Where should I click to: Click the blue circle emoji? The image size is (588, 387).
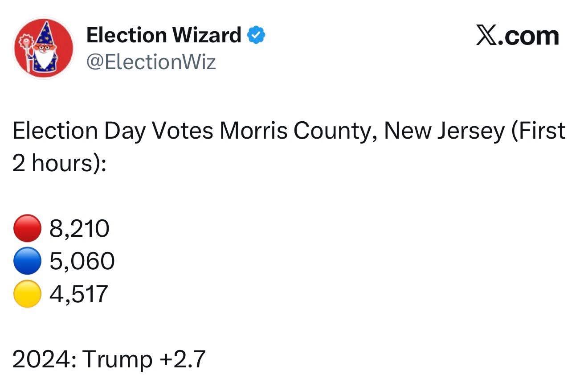pyautogui.click(x=28, y=262)
